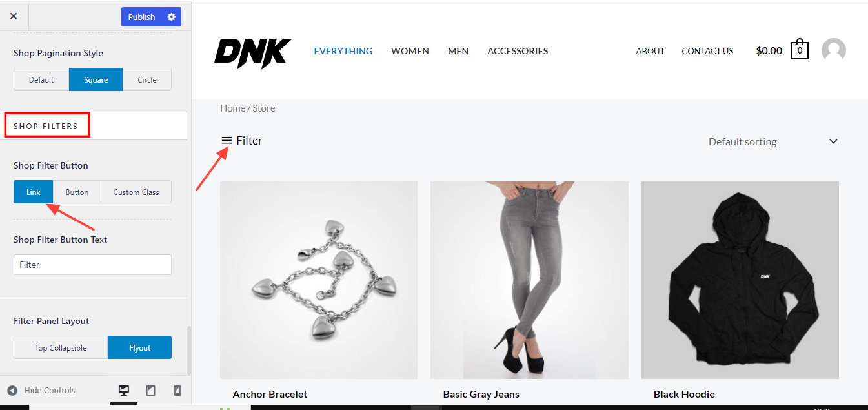The image size is (868, 410).
Task: Choose Custom Class filter button option
Action: [x=136, y=192]
